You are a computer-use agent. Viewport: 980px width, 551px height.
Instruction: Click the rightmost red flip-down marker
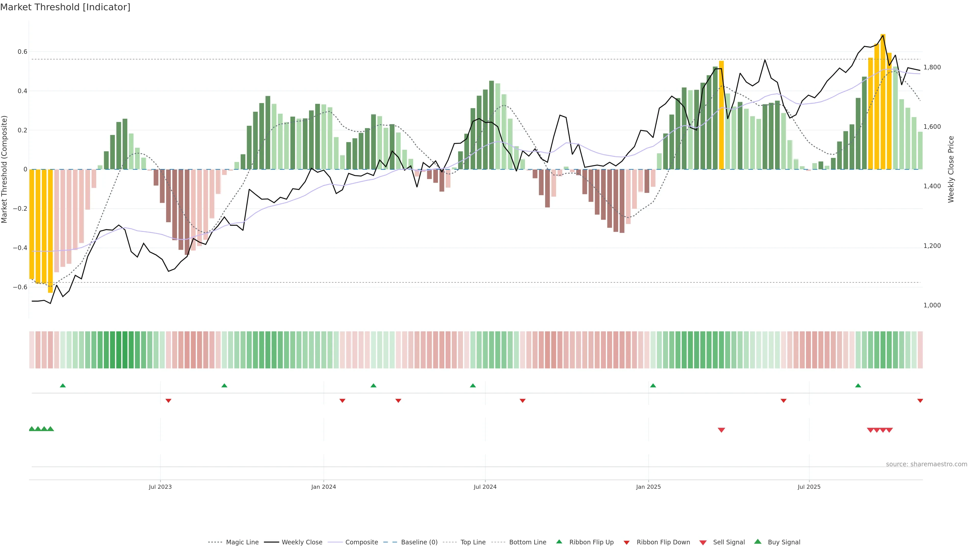tap(920, 401)
